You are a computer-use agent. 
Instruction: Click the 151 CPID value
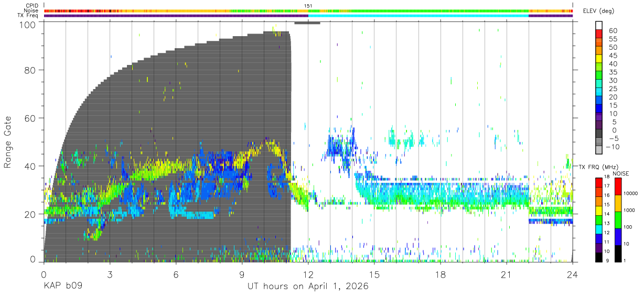[x=308, y=6]
